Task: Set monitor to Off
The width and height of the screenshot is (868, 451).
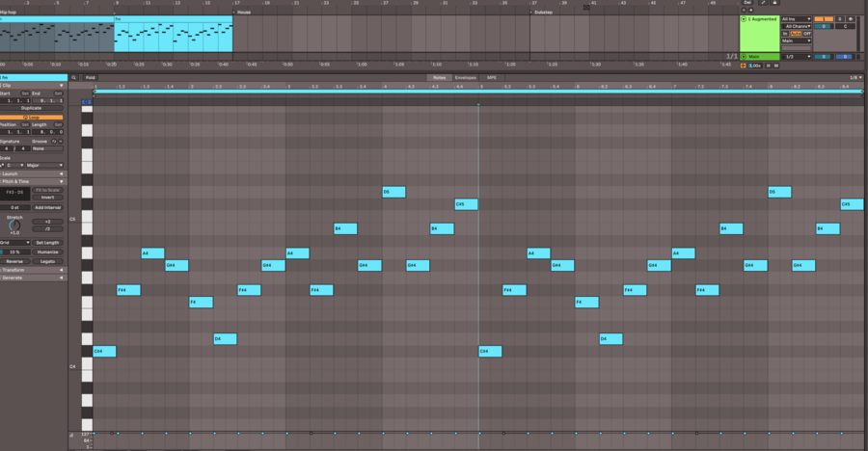Action: (x=807, y=34)
